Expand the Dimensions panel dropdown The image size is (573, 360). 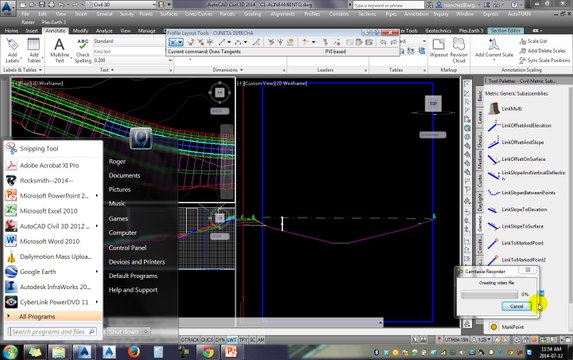[228, 70]
